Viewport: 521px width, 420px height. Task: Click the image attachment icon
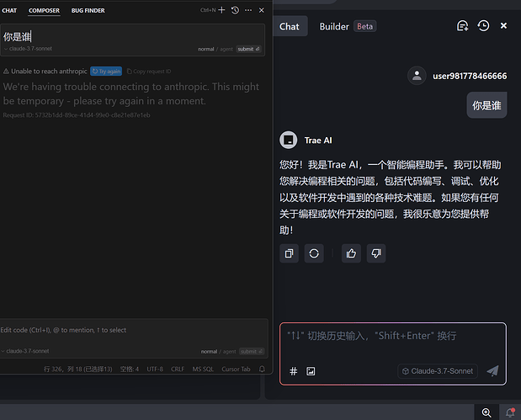coord(311,371)
